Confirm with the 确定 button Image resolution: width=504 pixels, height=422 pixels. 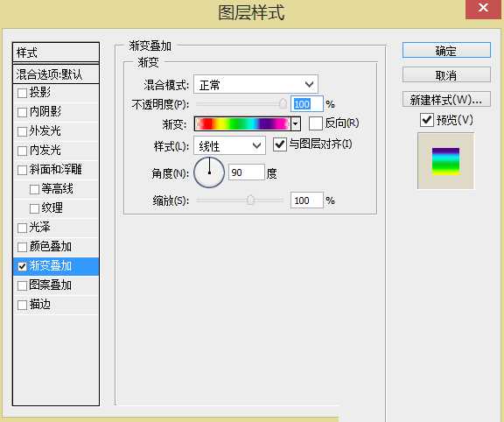tap(446, 51)
